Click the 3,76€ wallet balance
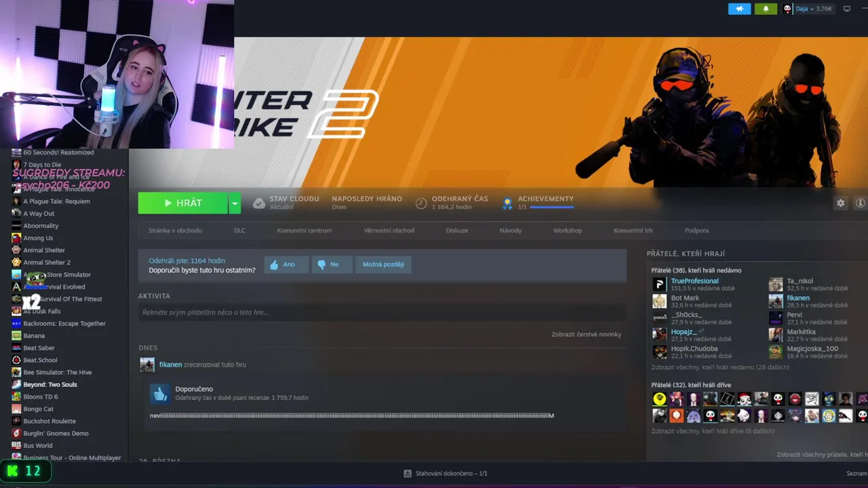Viewport: 868px width, 488px height. pyautogui.click(x=823, y=9)
